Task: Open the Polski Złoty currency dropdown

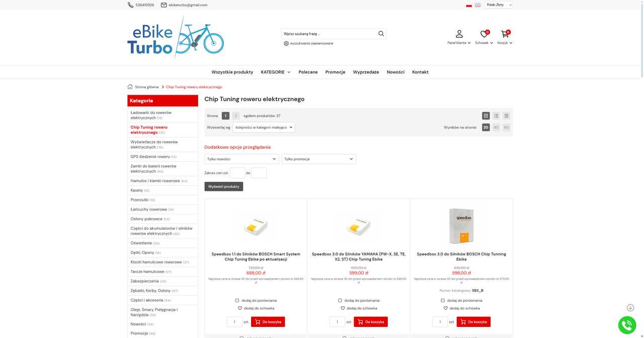Action: (499, 5)
